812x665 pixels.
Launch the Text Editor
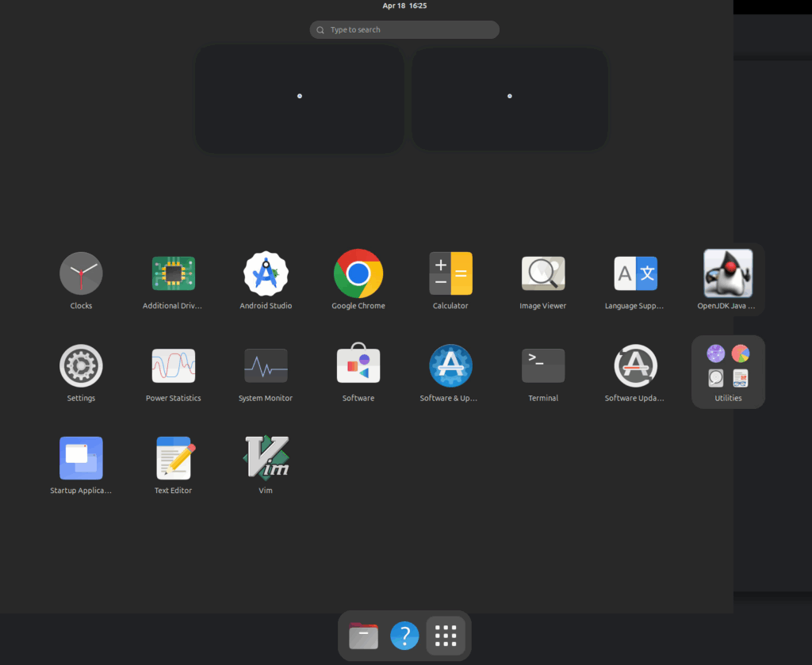(x=173, y=458)
